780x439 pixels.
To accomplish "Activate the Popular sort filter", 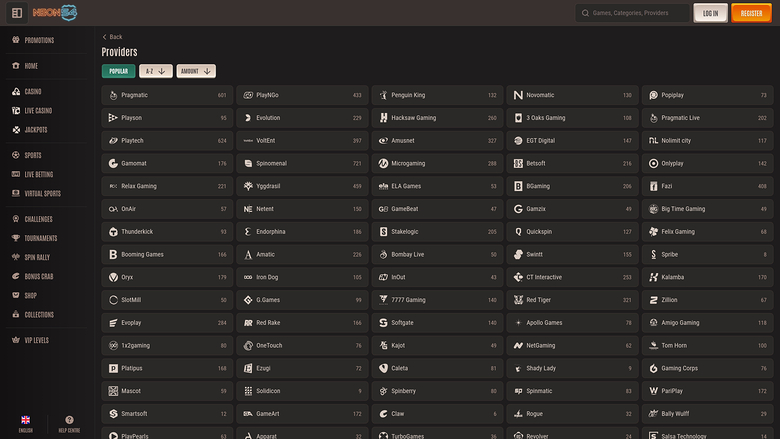I will pos(118,71).
